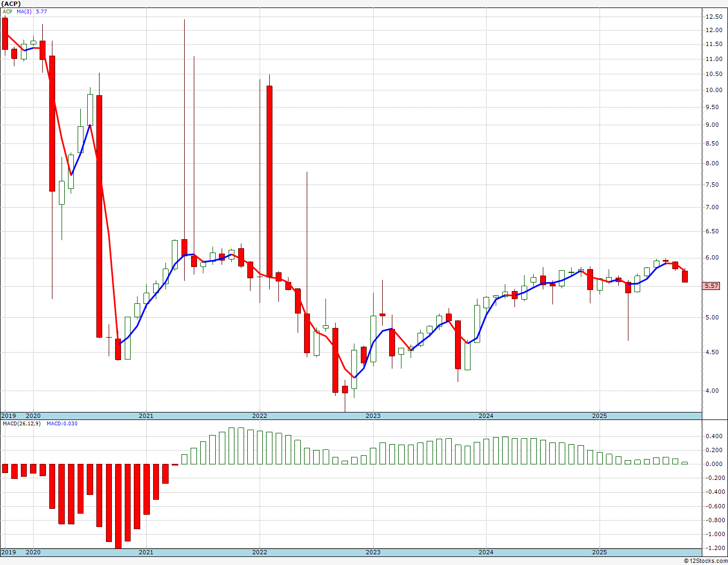Click the MA(3) moving average legend label

point(25,11)
